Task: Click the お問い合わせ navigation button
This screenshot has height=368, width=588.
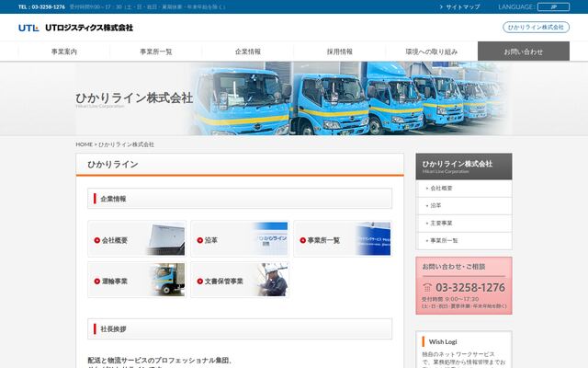Action: click(524, 52)
